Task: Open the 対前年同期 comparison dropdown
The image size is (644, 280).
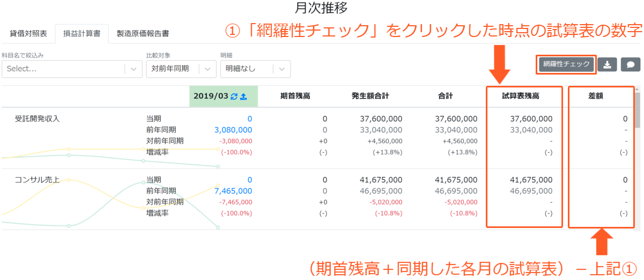Action: (x=181, y=69)
